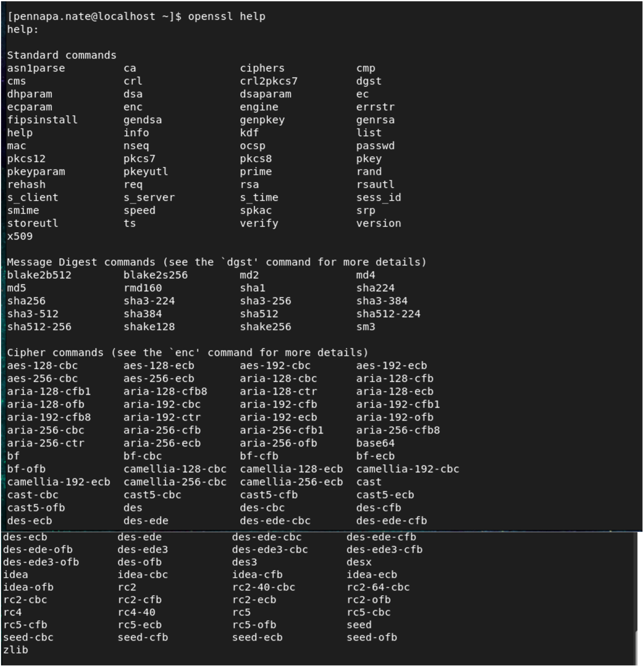Screen dimensions: 644x667
Task: Click the x509 command entry
Action: pos(20,236)
